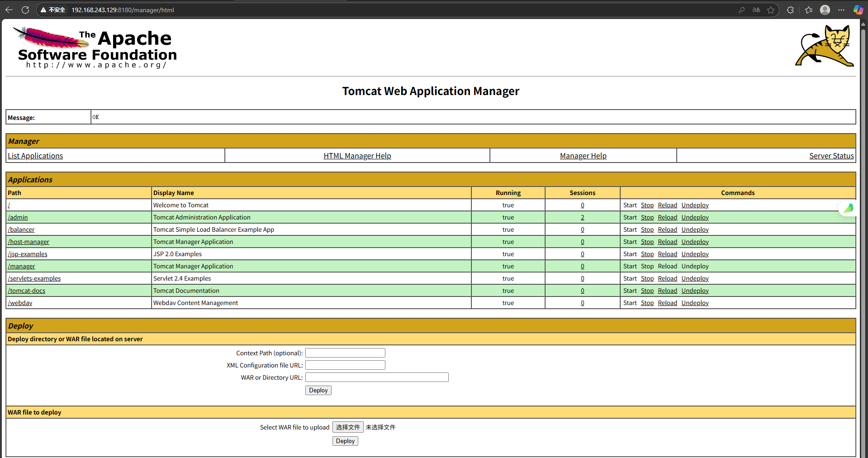The height and width of the screenshot is (458, 868).
Task: Open the List Applications link
Action: point(35,156)
